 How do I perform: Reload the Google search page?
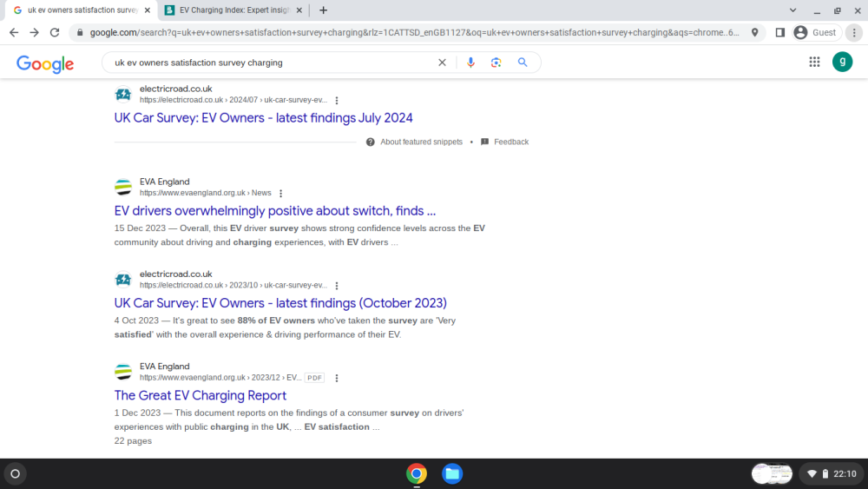click(x=55, y=33)
